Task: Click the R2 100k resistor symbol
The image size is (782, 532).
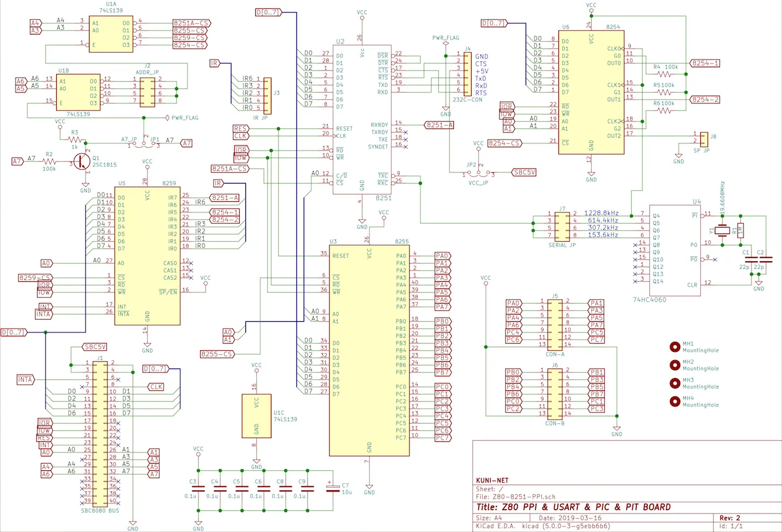Action: pyautogui.click(x=50, y=162)
